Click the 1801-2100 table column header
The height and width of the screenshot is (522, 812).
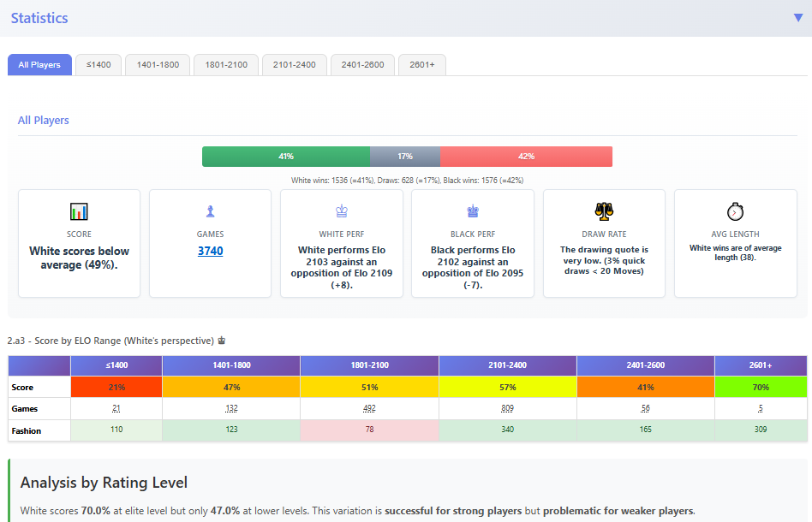tap(369, 365)
